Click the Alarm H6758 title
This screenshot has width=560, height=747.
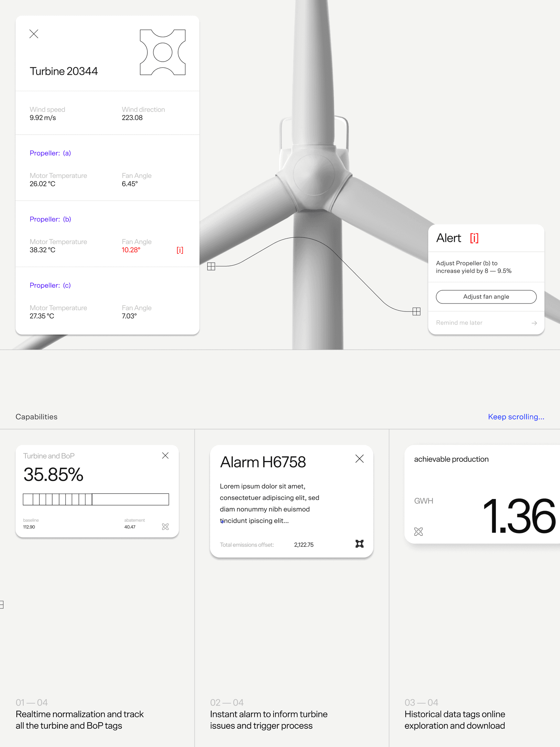coord(263,462)
